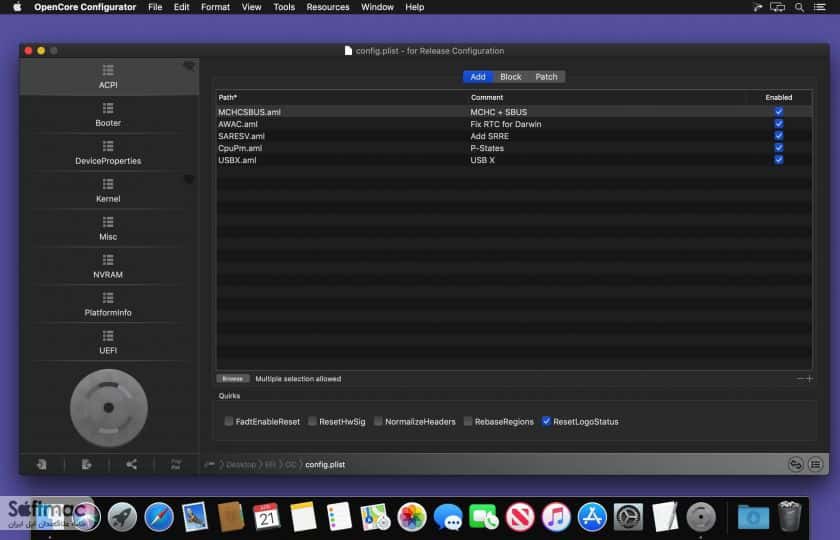Open the Resources menu

(x=328, y=7)
